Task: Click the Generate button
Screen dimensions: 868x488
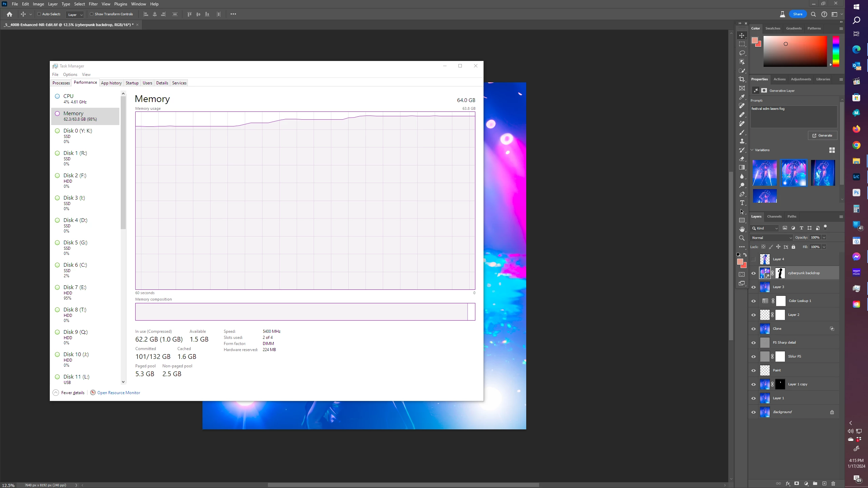Action: 822,135
